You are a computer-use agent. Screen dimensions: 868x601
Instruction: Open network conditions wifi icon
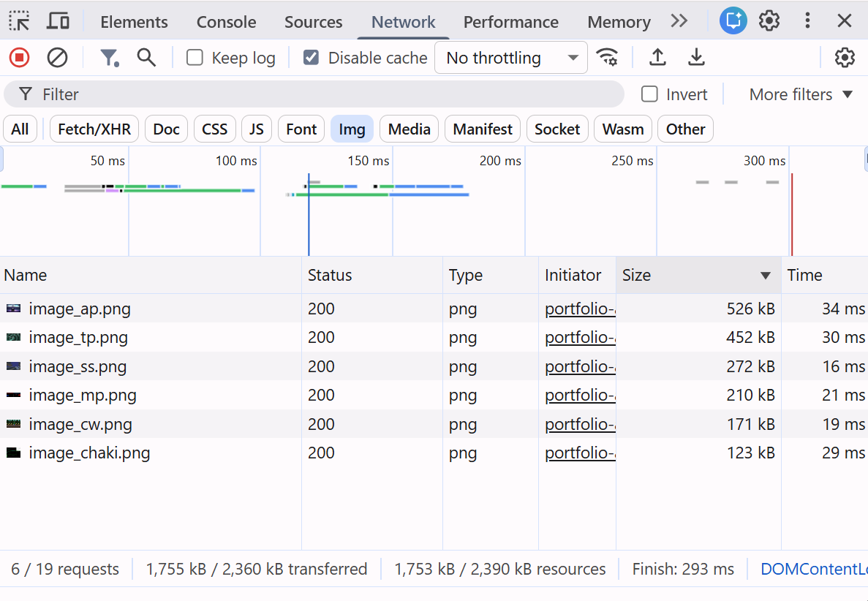coord(607,58)
